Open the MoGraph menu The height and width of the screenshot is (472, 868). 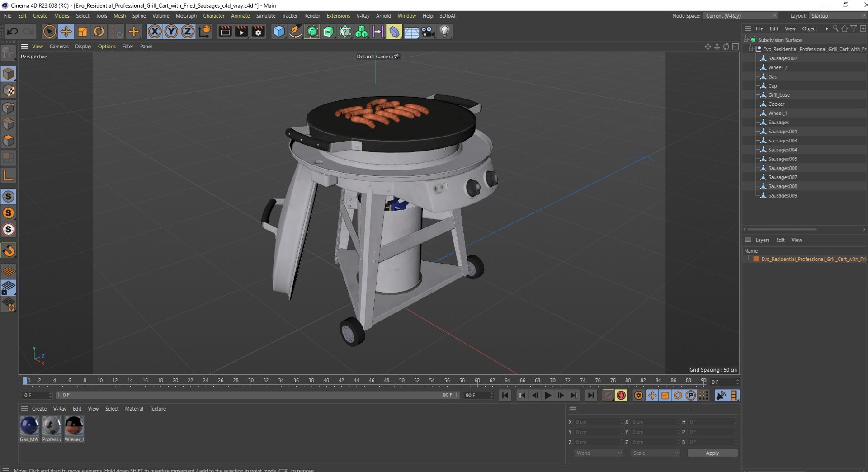coord(186,16)
